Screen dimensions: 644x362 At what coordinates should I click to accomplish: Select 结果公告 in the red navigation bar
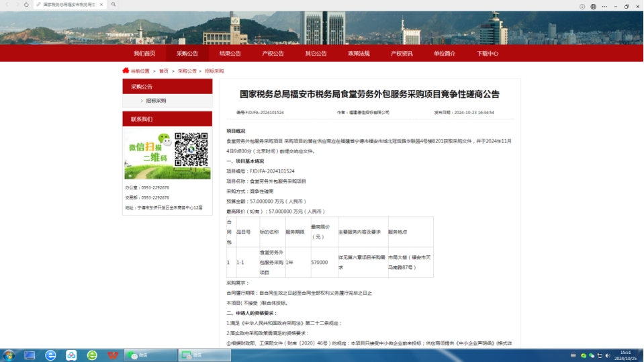[230, 54]
